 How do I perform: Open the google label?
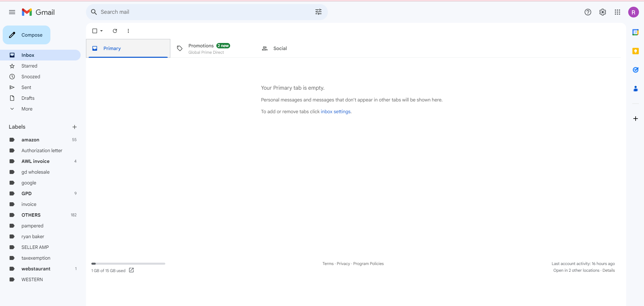pos(40,183)
